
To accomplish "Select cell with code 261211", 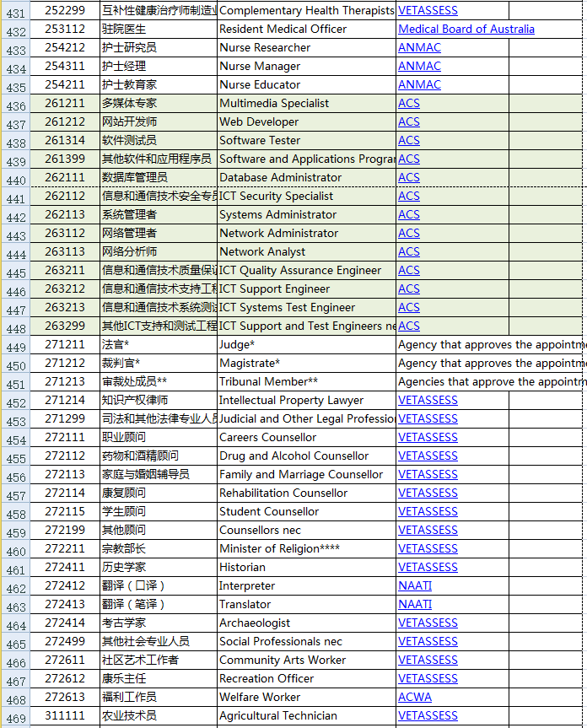I will click(65, 104).
